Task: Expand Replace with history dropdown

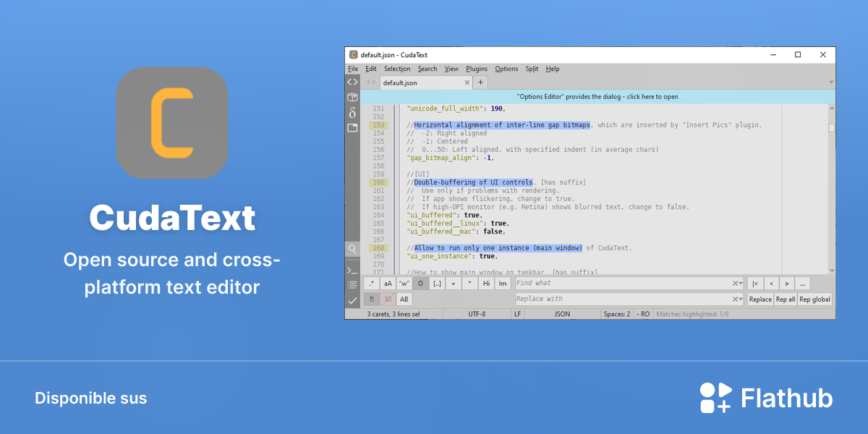Action: point(741,299)
